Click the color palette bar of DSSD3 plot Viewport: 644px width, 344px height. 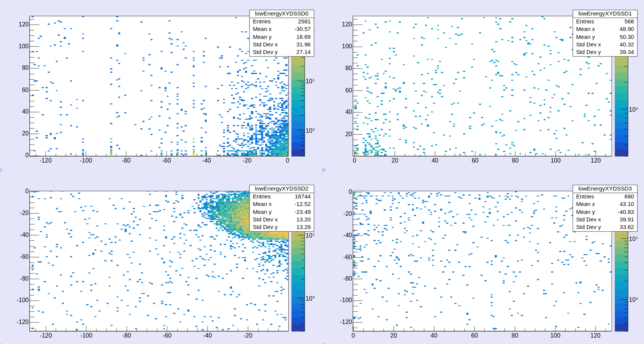[x=621, y=281]
